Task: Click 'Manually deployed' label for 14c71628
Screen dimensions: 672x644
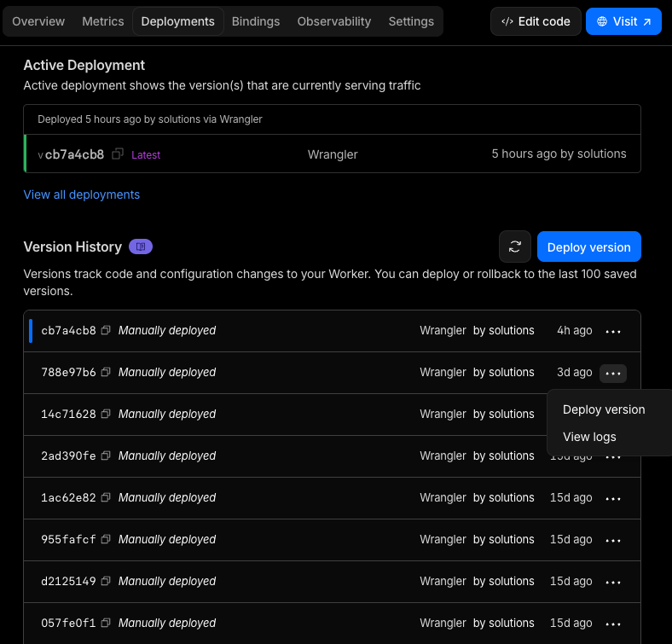Action: pos(167,415)
